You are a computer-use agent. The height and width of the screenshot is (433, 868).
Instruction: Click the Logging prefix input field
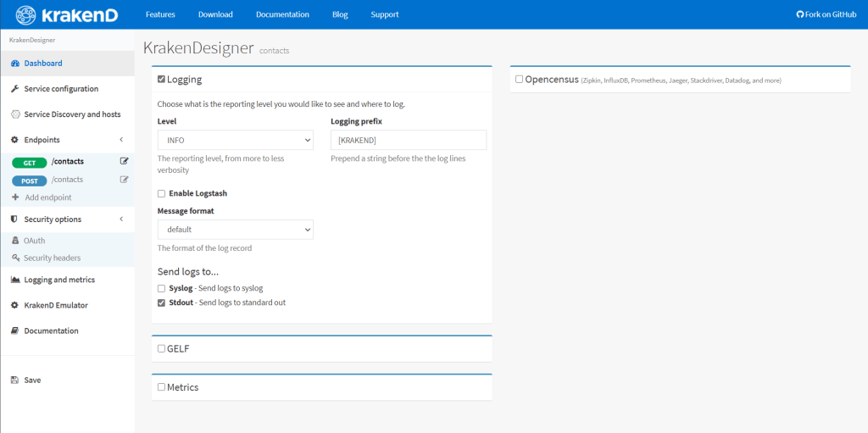coord(409,140)
